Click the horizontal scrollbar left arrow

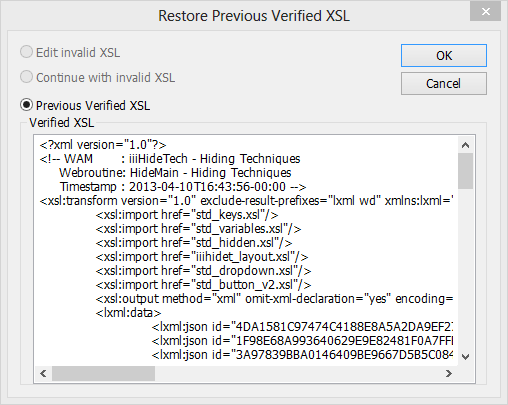[43, 373]
